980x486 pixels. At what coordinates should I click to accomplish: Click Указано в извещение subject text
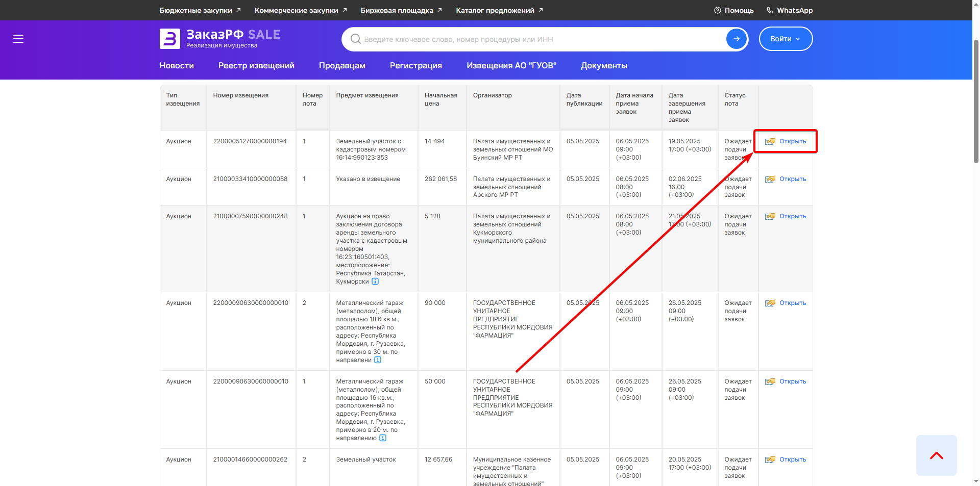368,179
